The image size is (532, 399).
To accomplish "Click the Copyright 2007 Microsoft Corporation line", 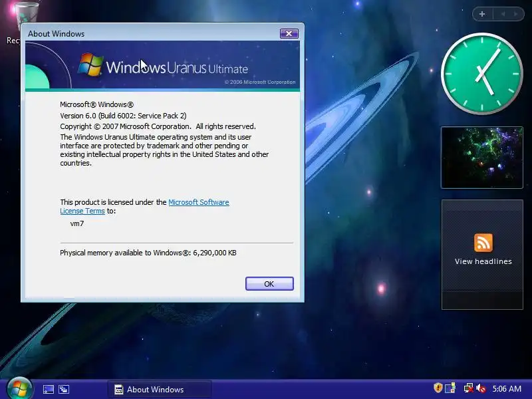I will [x=158, y=126].
